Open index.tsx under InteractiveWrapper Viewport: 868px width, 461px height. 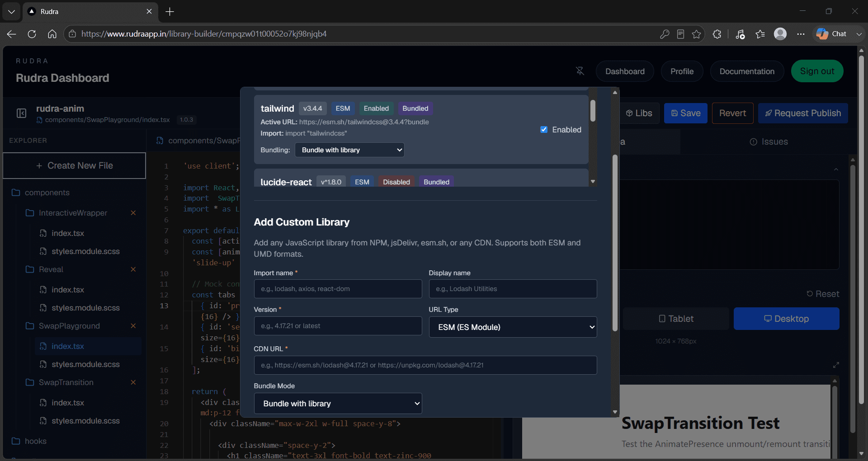click(68, 233)
